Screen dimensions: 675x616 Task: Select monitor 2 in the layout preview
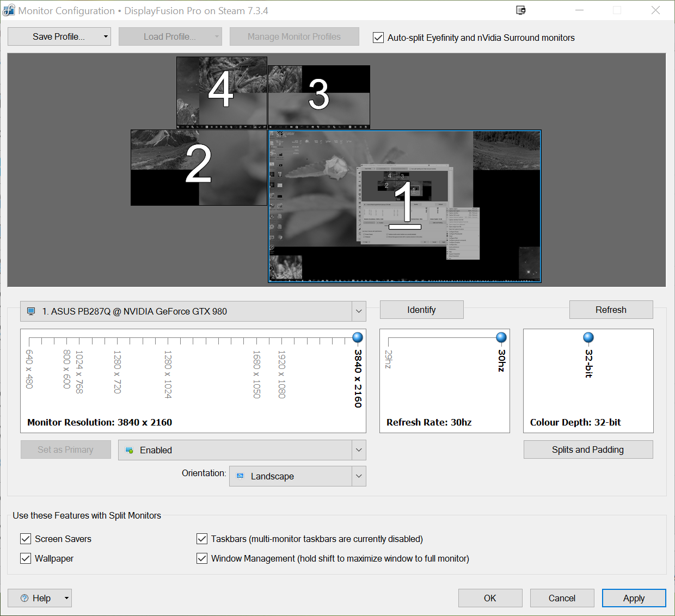click(199, 167)
